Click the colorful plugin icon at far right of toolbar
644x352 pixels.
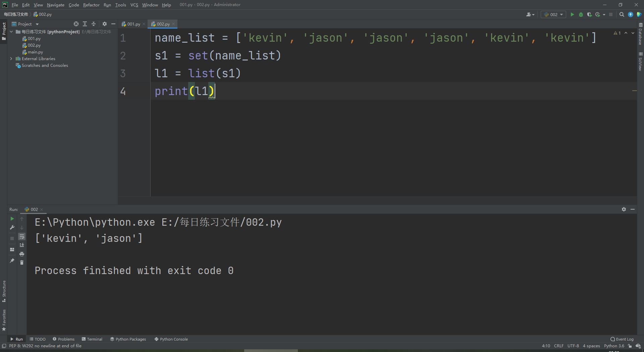pos(639,14)
